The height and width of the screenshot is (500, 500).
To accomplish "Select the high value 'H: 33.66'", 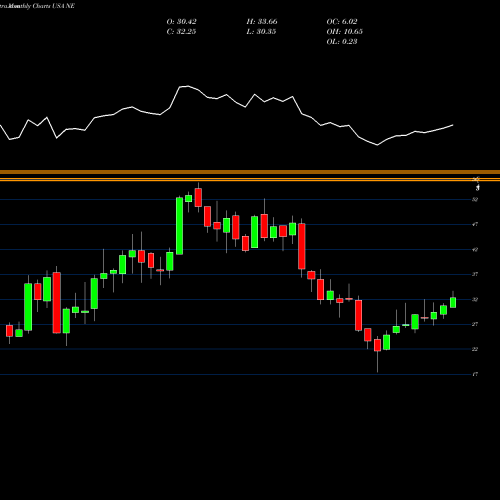I will point(262,22).
